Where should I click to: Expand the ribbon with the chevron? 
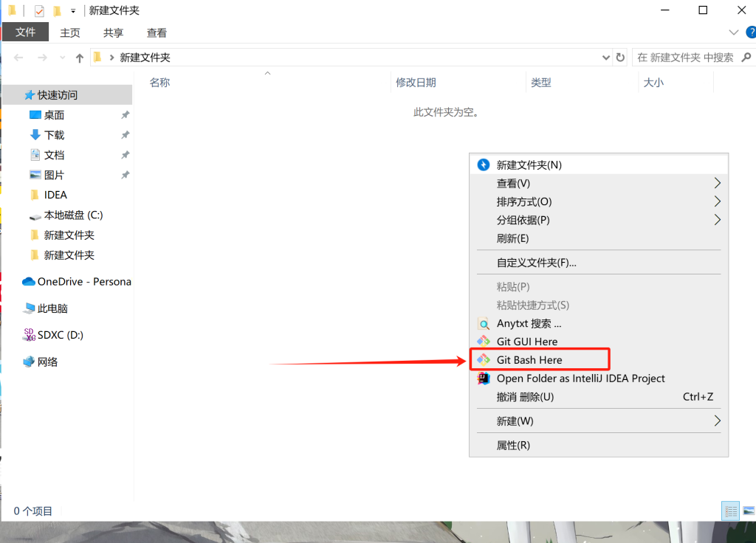pyautogui.click(x=733, y=32)
